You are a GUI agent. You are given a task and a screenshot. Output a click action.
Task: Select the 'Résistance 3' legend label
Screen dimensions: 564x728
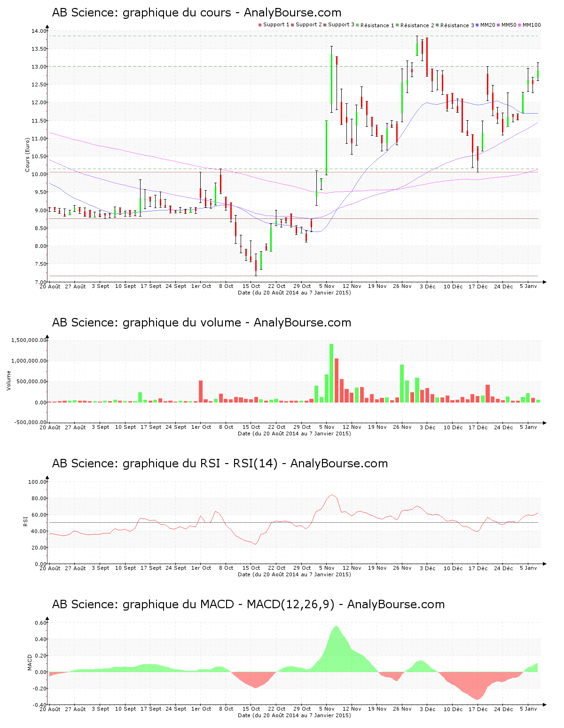[x=457, y=25]
